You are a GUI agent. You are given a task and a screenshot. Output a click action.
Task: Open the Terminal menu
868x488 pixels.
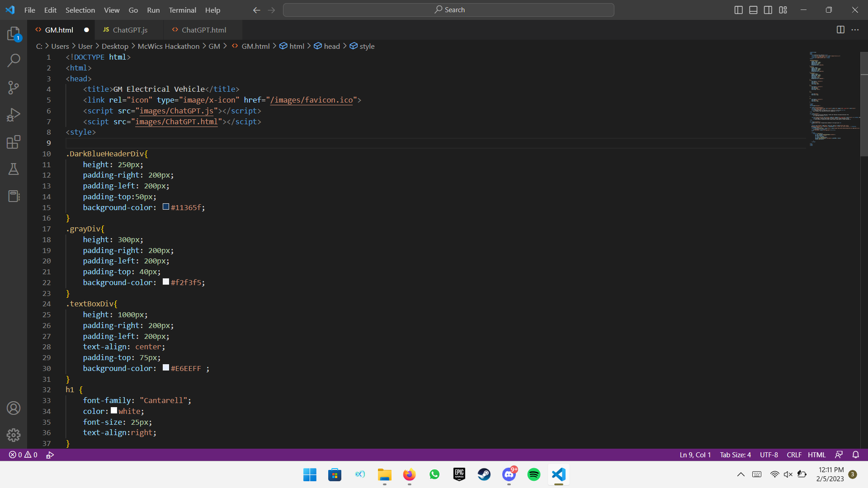[182, 10]
